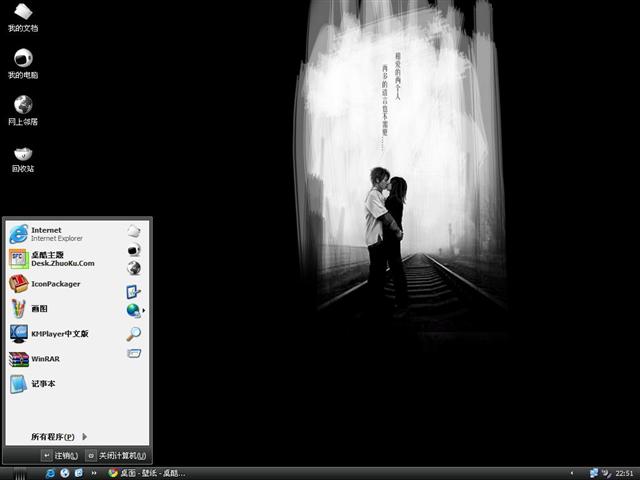This screenshot has width=640, height=480.
Task: Open Internet Explorer from the start menu
Action: click(45, 234)
